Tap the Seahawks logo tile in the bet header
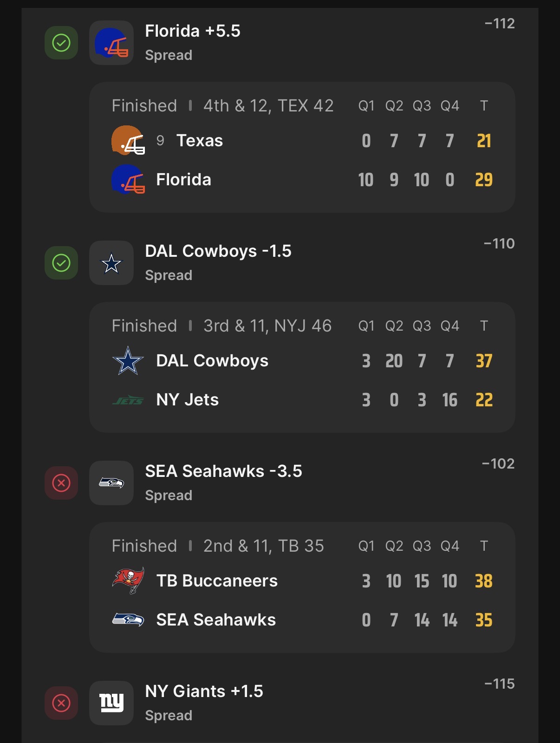This screenshot has height=743, width=560. pos(111,483)
